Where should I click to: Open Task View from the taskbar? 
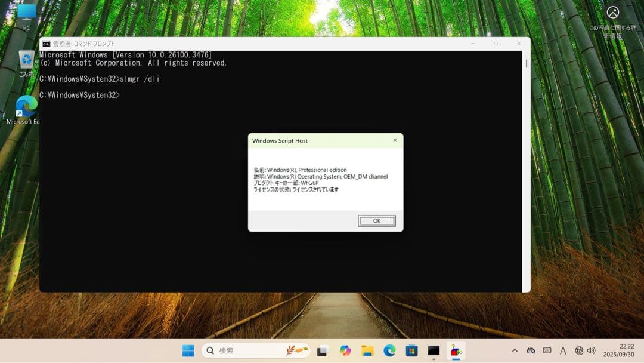323,351
